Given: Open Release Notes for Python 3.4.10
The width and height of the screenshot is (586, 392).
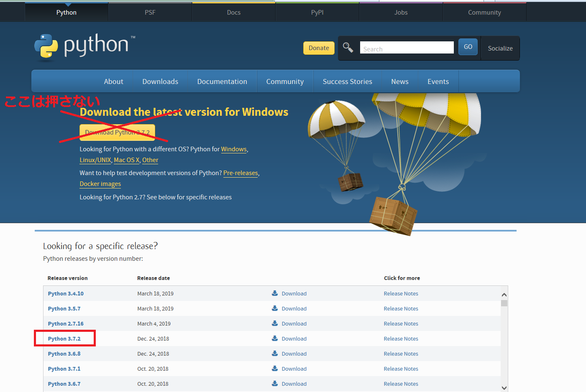Looking at the screenshot, I should pyautogui.click(x=401, y=293).
